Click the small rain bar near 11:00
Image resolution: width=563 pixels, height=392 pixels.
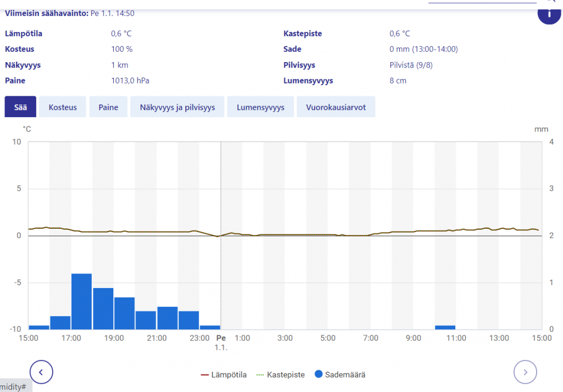445,328
